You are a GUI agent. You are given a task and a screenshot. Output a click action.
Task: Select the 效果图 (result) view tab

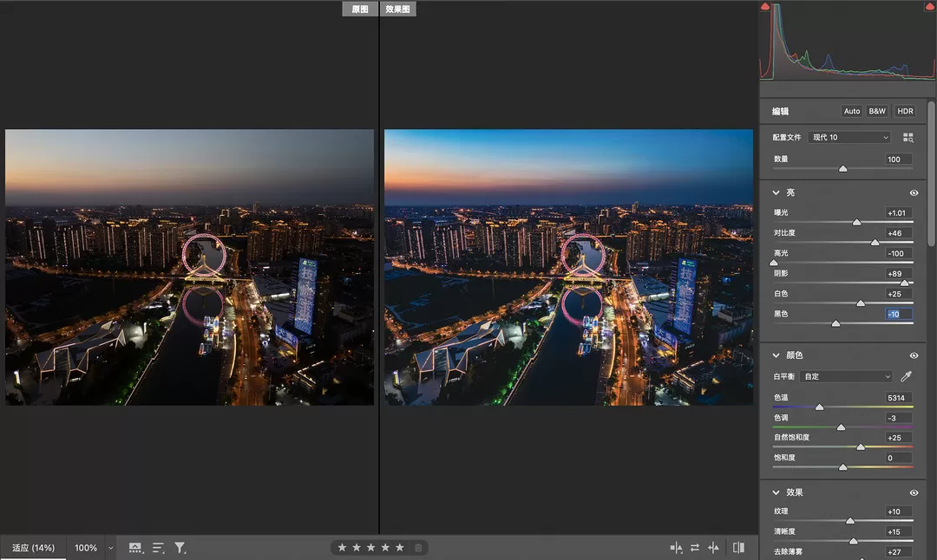coord(399,10)
